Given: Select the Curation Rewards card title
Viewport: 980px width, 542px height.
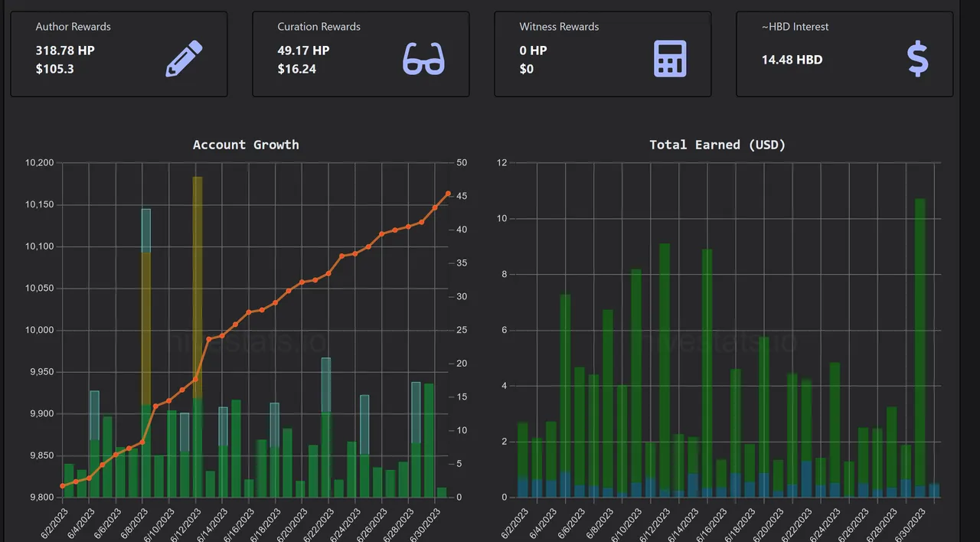Looking at the screenshot, I should coord(318,27).
